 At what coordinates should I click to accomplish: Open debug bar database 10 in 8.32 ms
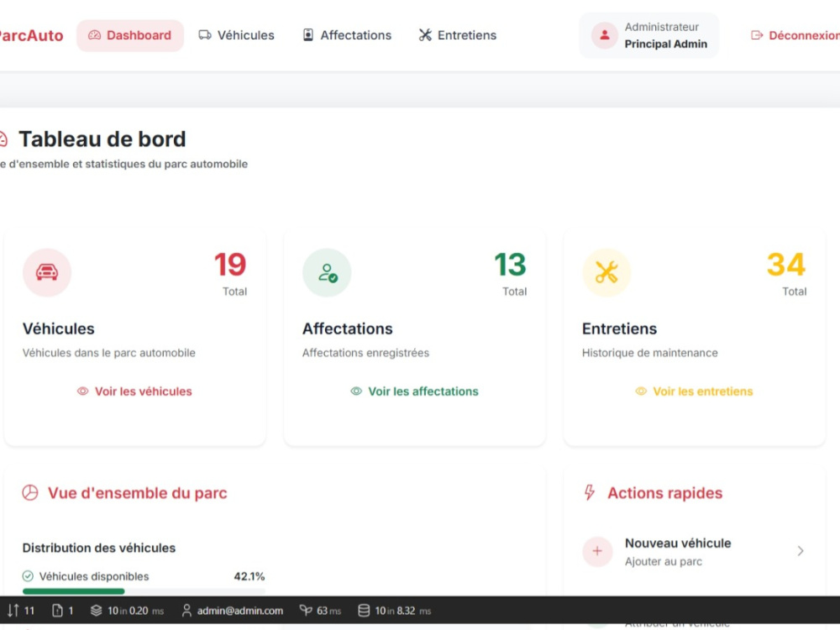click(394, 611)
